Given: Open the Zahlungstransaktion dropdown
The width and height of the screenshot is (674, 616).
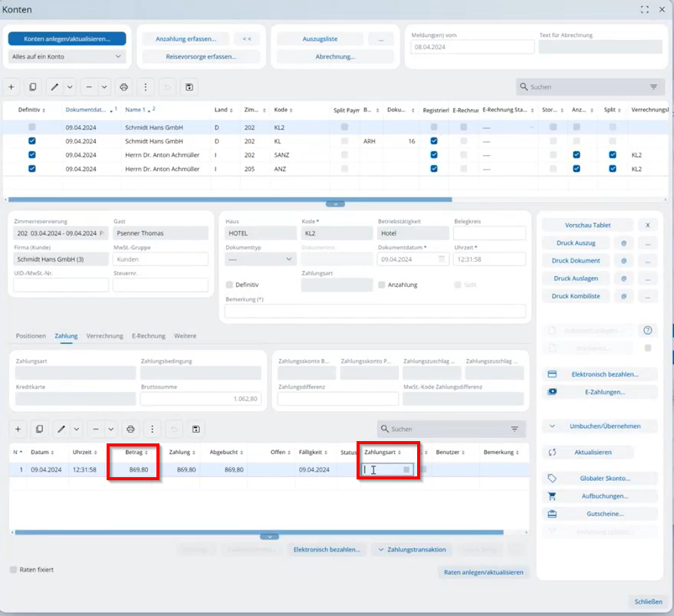Looking at the screenshot, I should (412, 550).
